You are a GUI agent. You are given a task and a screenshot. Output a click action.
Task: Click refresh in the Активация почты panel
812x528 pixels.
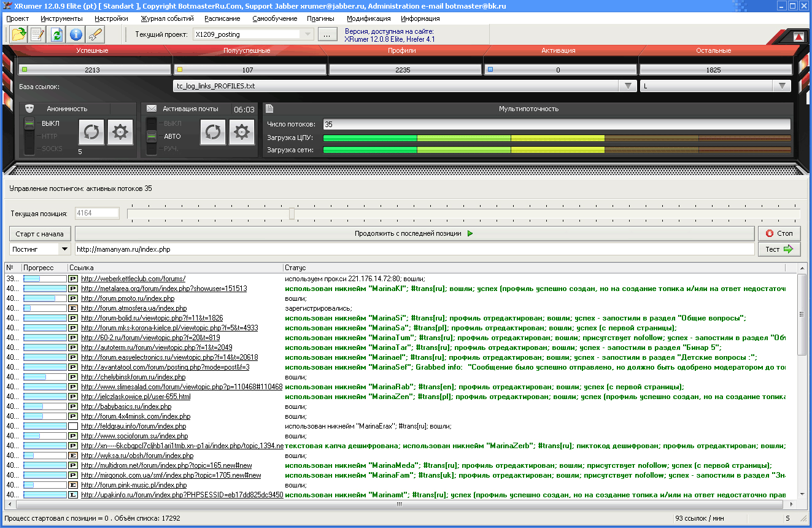pos(212,132)
